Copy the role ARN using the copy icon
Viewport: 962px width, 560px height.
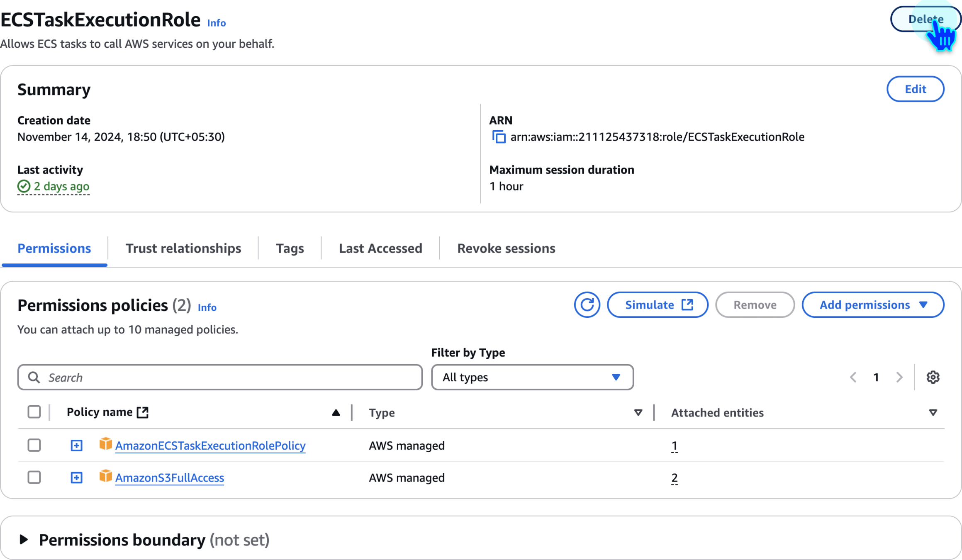pyautogui.click(x=499, y=137)
